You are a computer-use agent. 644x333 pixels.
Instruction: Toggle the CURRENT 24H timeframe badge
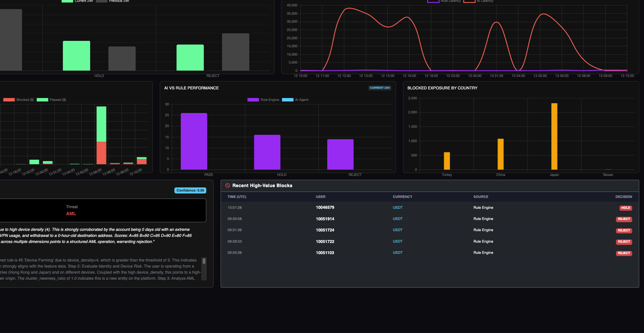click(379, 88)
